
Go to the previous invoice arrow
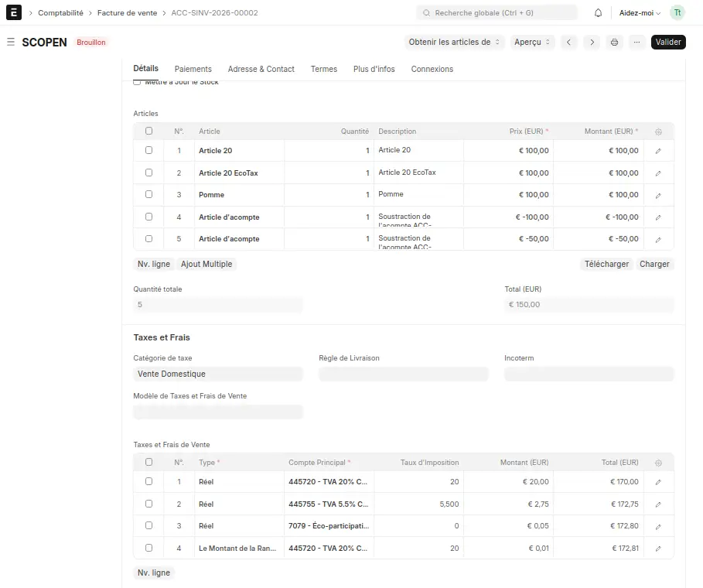click(568, 42)
